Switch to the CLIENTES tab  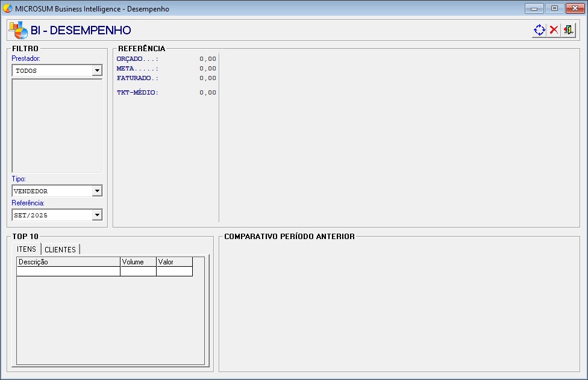pos(60,249)
